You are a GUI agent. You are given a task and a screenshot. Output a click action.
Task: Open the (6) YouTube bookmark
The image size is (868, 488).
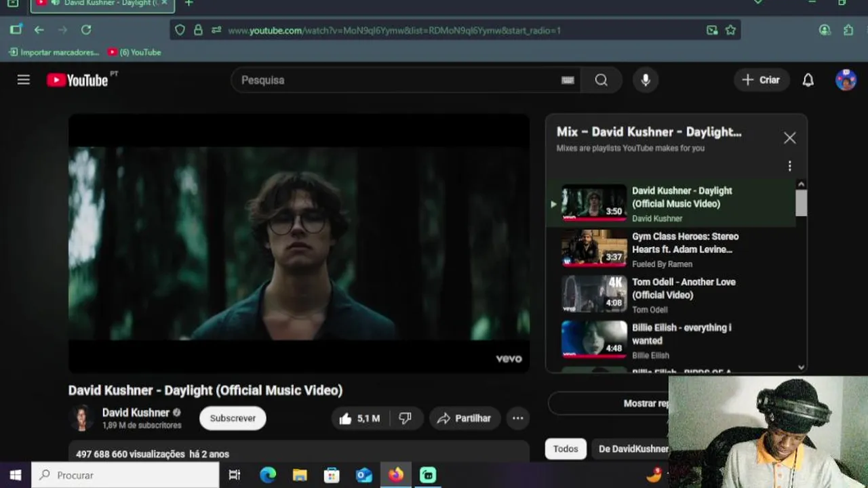tap(134, 52)
